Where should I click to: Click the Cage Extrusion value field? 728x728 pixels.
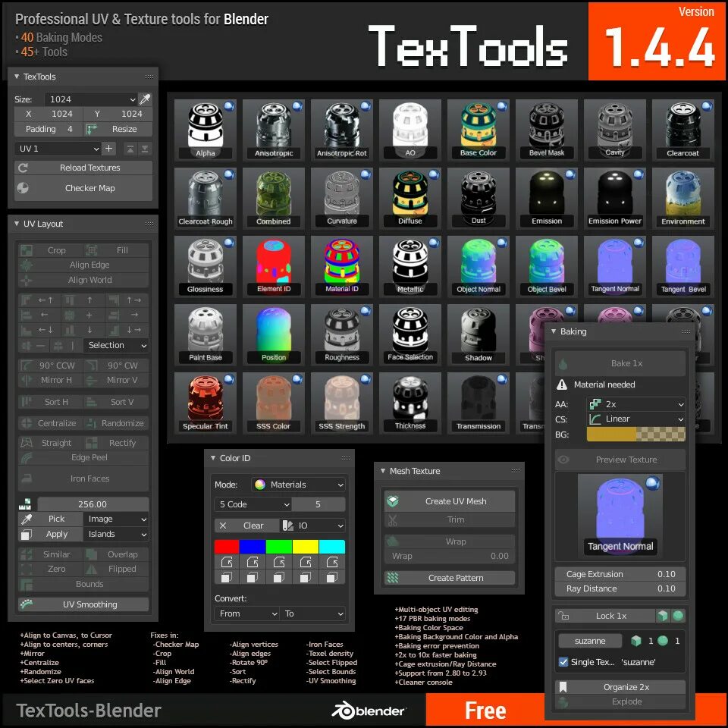(620, 574)
